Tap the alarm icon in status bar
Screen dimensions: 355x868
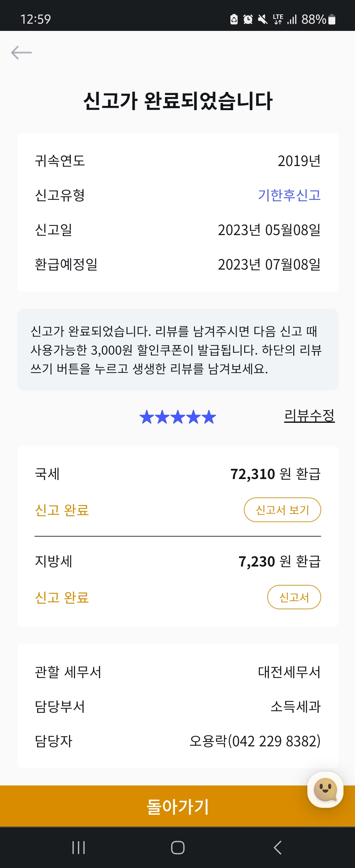pos(248,19)
